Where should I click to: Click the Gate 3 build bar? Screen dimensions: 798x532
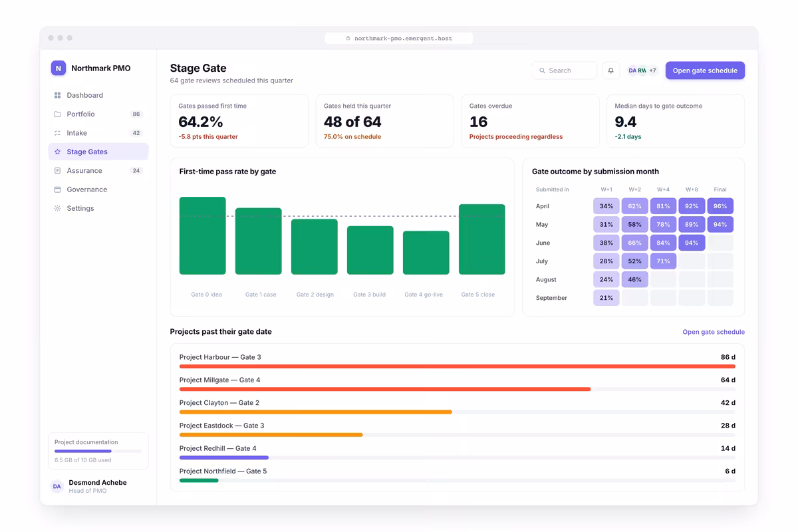pyautogui.click(x=370, y=250)
